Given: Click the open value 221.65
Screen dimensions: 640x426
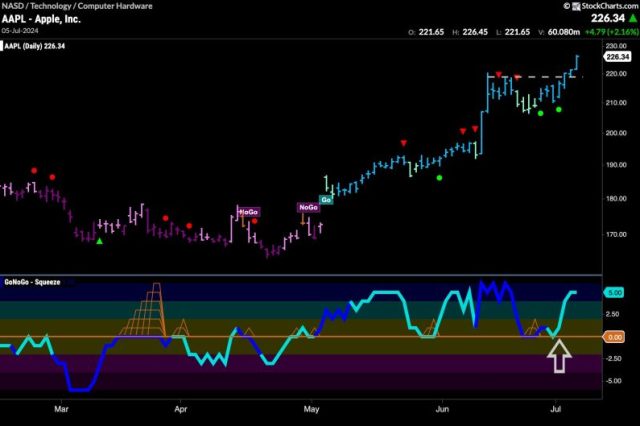Looking at the screenshot, I should (431, 32).
